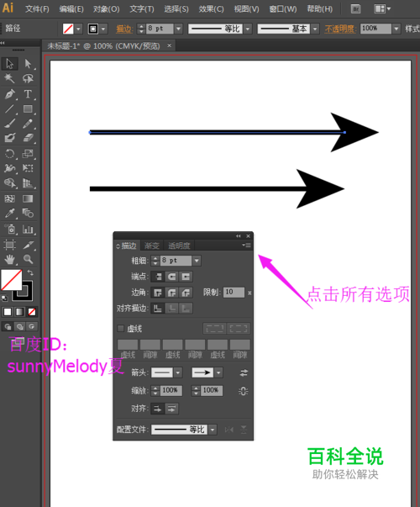The image size is (420, 507).
Task: Select the Column Graph tool
Action: point(28,230)
